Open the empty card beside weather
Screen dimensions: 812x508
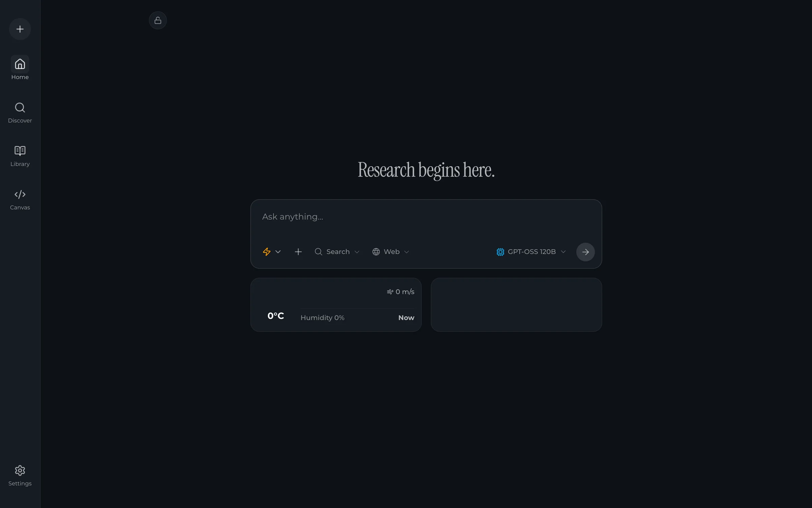point(516,305)
